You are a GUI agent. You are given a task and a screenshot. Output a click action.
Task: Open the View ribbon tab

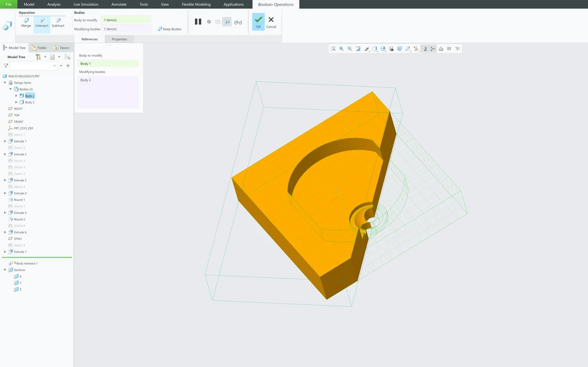tap(165, 5)
